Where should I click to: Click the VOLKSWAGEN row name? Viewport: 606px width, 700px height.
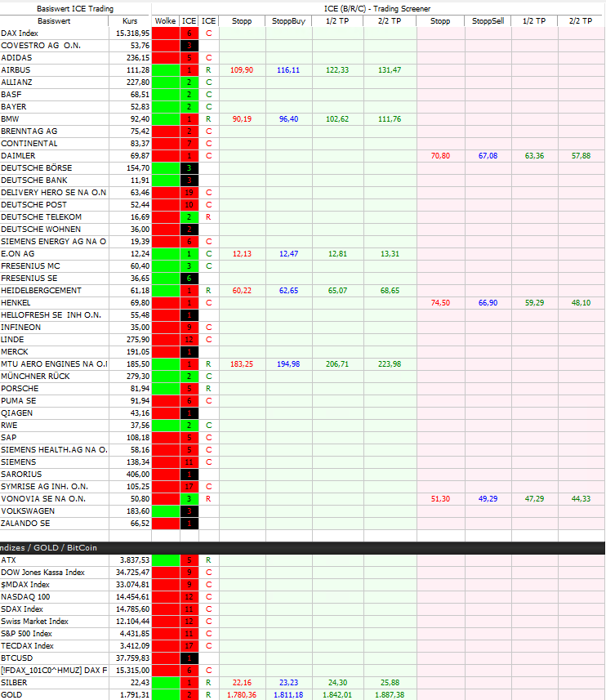pyautogui.click(x=28, y=511)
